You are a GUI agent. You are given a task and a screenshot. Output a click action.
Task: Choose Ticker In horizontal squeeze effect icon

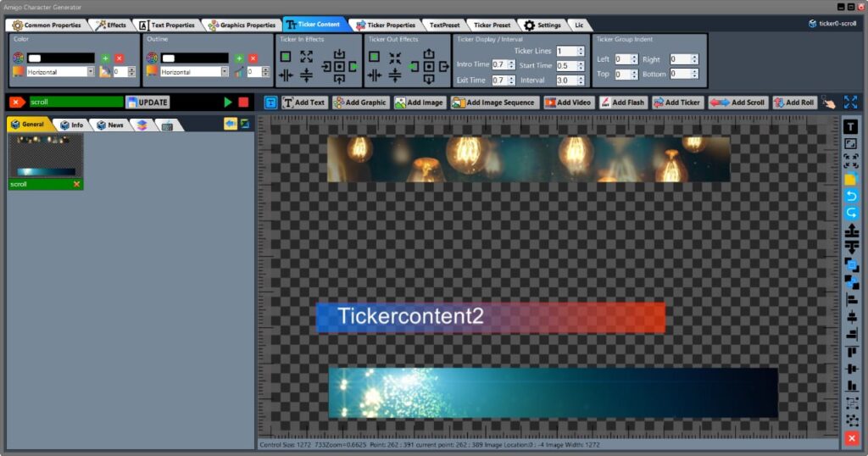(x=286, y=75)
